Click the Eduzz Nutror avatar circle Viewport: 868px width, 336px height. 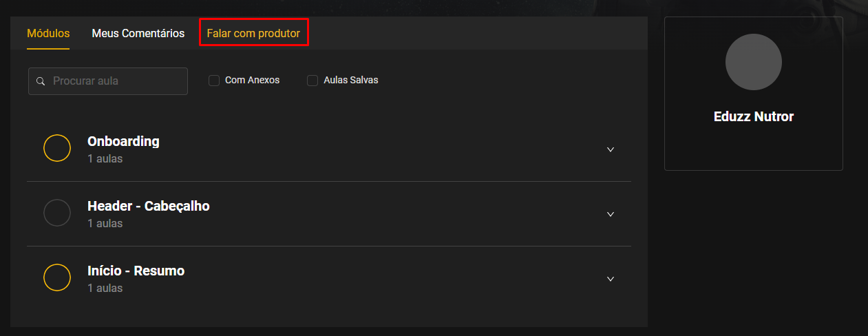click(754, 62)
